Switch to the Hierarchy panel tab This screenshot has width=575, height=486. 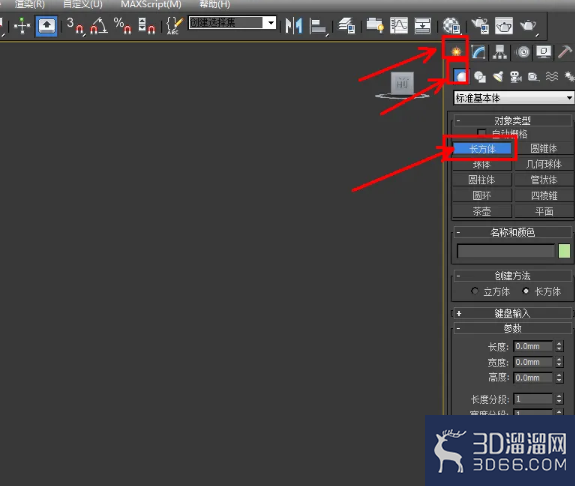pyautogui.click(x=499, y=52)
